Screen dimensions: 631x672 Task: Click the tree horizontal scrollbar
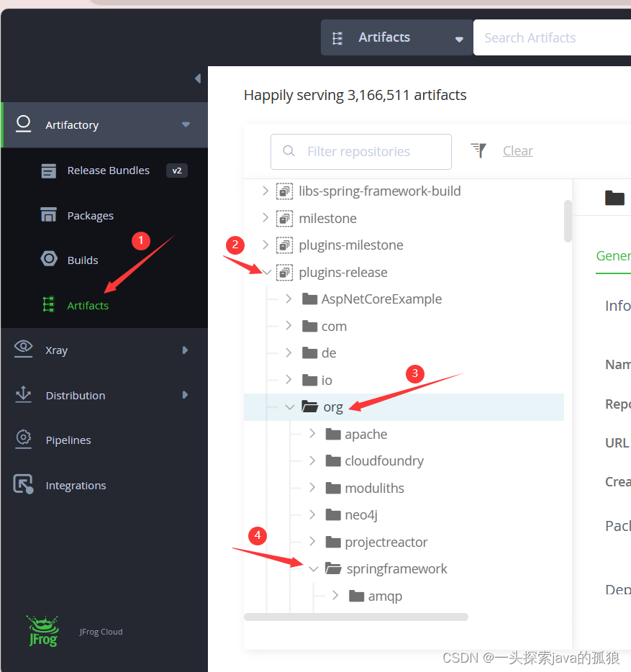[356, 617]
